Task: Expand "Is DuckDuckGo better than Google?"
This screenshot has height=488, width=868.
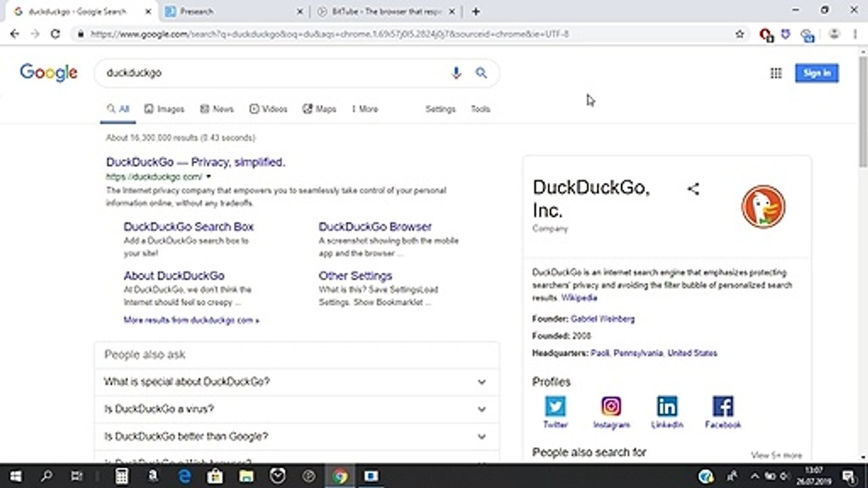Action: coord(297,436)
